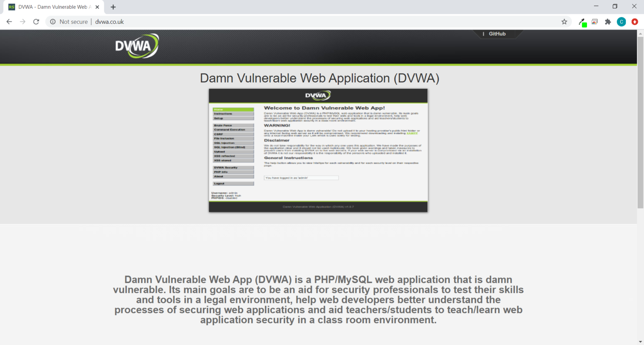Click the DVWA header logo
644x345 pixels.
point(137,45)
